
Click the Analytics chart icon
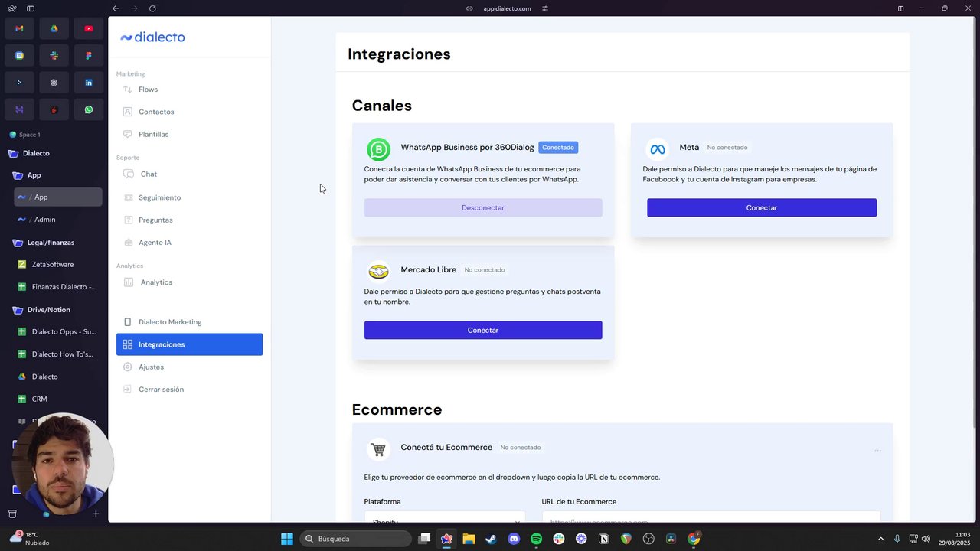(x=129, y=282)
